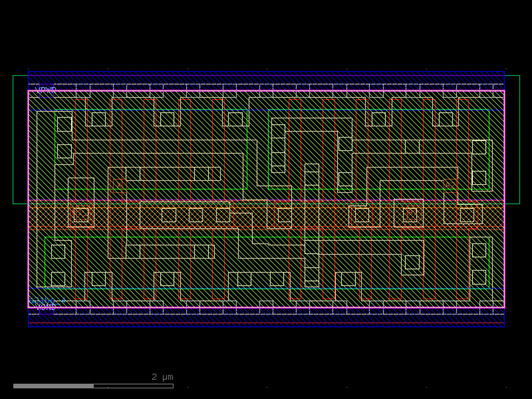Select the top-right corner contact square
Image resolution: width=532 pixels, height=399 pixels.
click(x=479, y=147)
